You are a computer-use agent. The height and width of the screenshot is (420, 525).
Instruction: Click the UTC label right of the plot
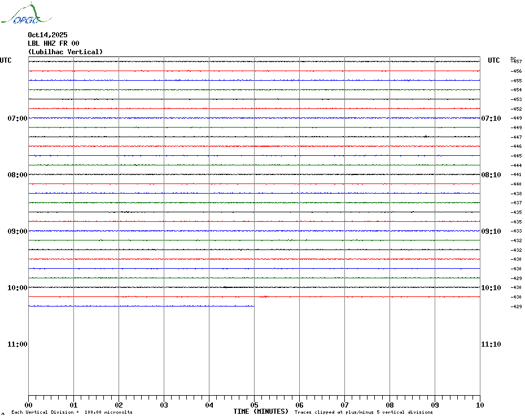tap(493, 60)
